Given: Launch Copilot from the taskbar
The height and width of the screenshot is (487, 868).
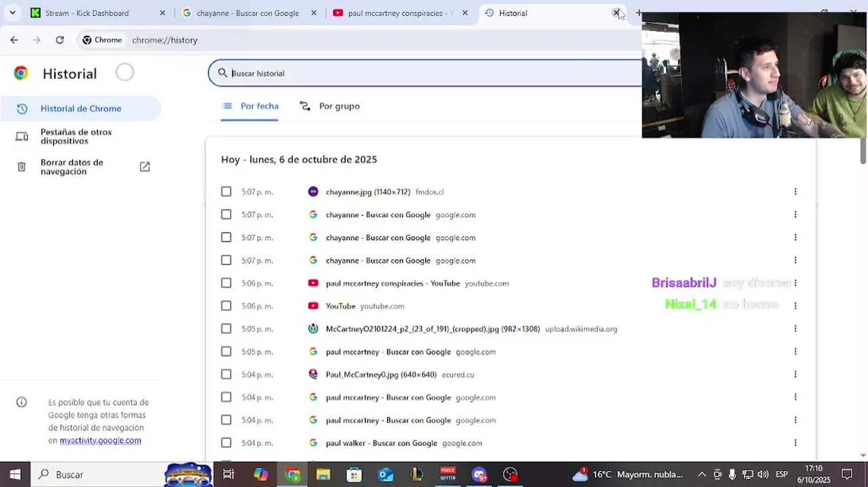Looking at the screenshot, I should [x=261, y=474].
